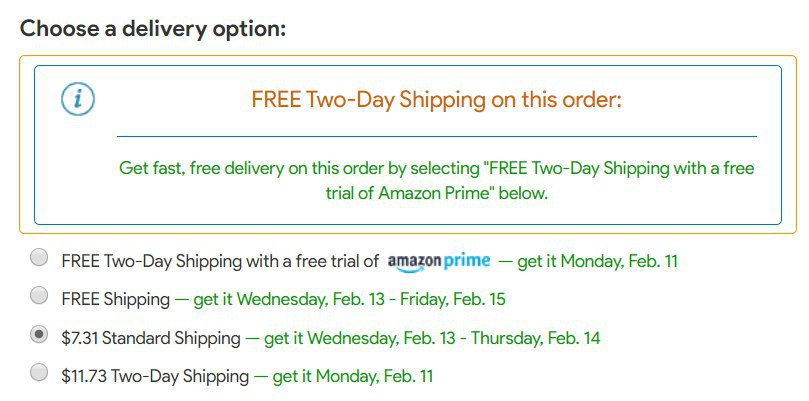This screenshot has width=809, height=401.
Task: Select the Amazon Prime free trial radio button
Action: coord(39,259)
